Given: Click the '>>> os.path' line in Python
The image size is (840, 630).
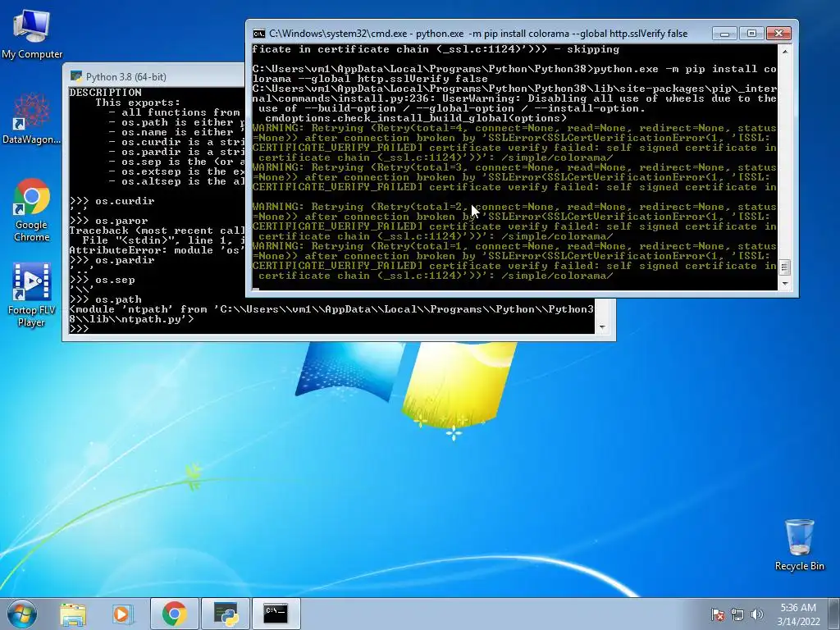Looking at the screenshot, I should tap(106, 299).
